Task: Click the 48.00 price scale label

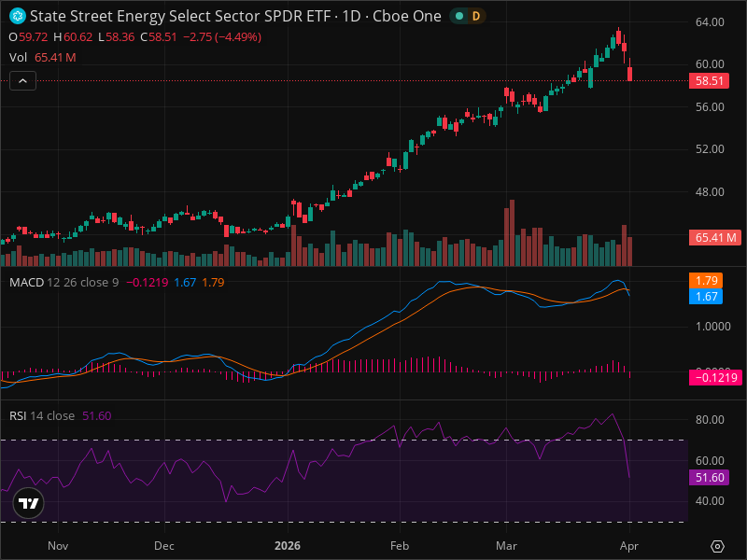Action: click(710, 192)
